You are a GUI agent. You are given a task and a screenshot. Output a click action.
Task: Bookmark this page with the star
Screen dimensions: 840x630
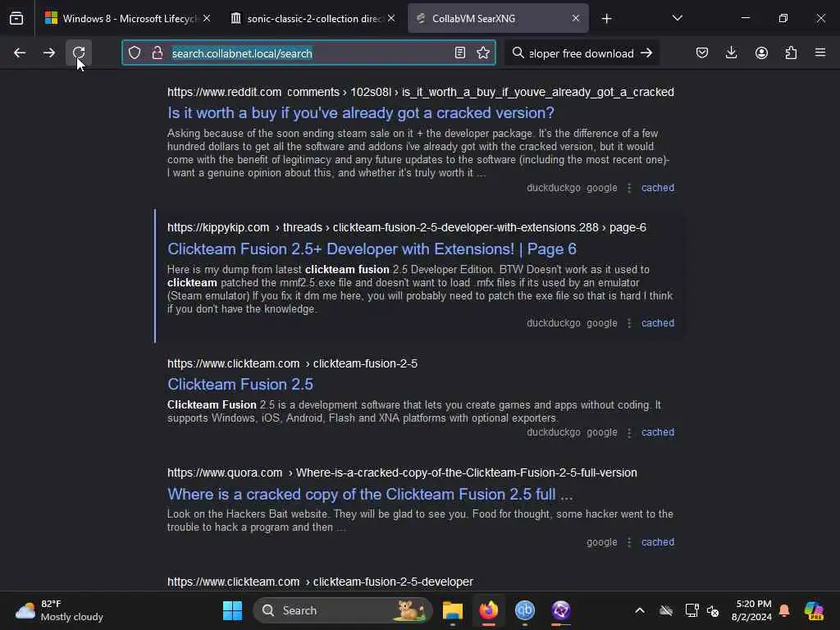pos(483,53)
